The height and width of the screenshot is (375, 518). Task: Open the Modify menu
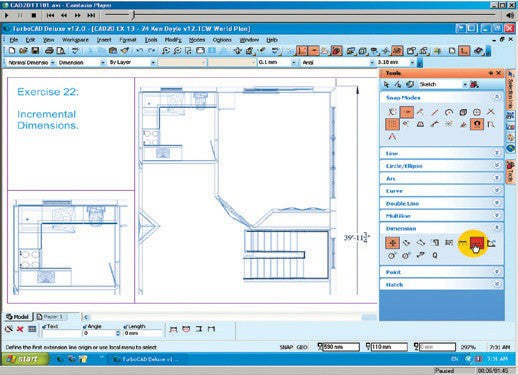(173, 40)
